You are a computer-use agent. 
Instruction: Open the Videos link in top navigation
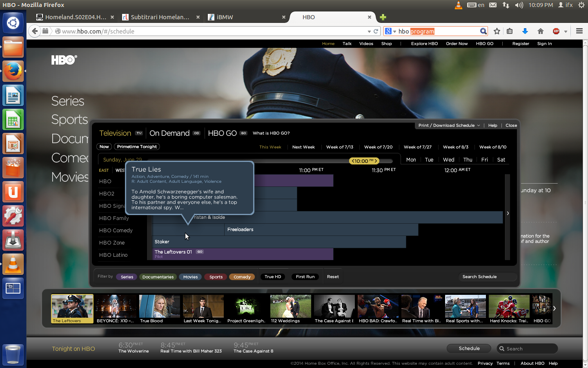(366, 44)
